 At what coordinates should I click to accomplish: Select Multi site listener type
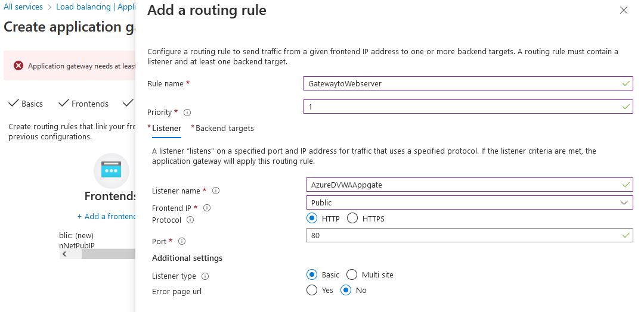click(352, 274)
